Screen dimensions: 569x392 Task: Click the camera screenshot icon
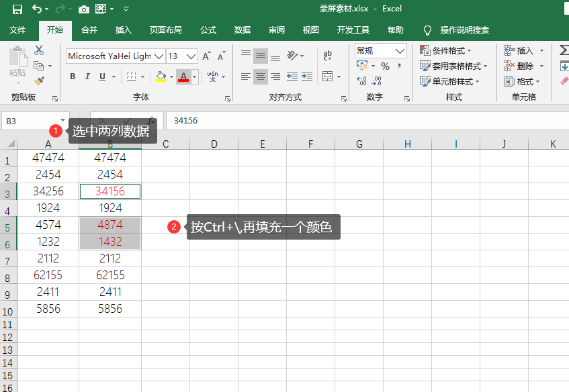click(84, 9)
